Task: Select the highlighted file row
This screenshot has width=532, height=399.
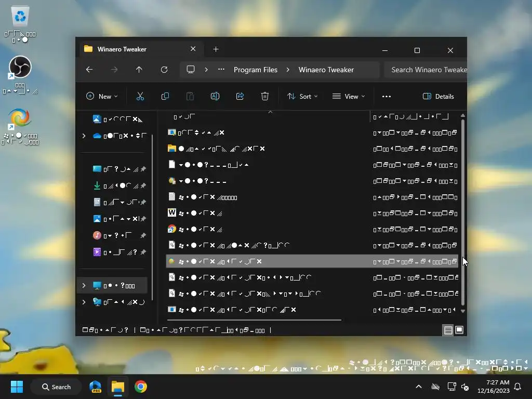Action: tap(312, 261)
